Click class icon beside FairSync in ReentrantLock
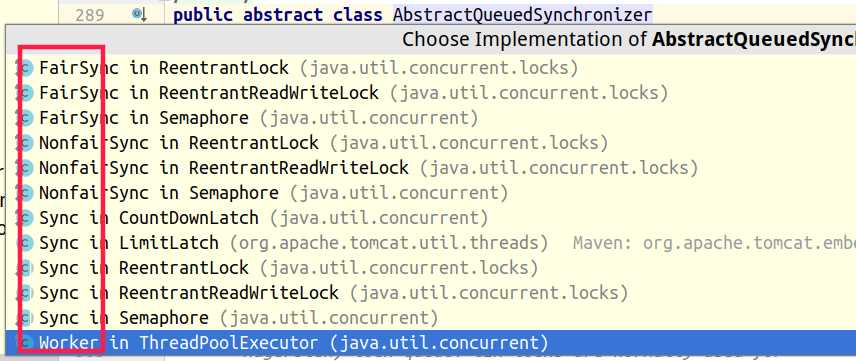Viewport: 856px width, 361px height. [x=25, y=68]
